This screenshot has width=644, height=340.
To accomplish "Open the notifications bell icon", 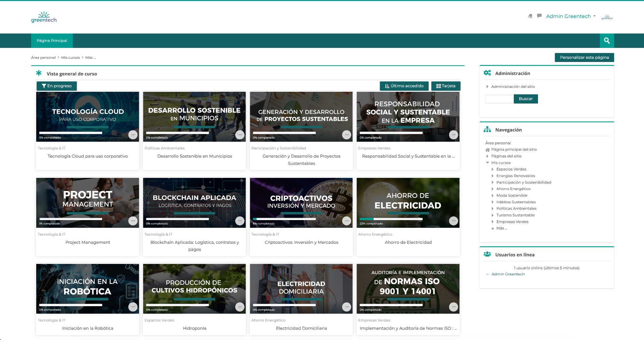I will 530,16.
